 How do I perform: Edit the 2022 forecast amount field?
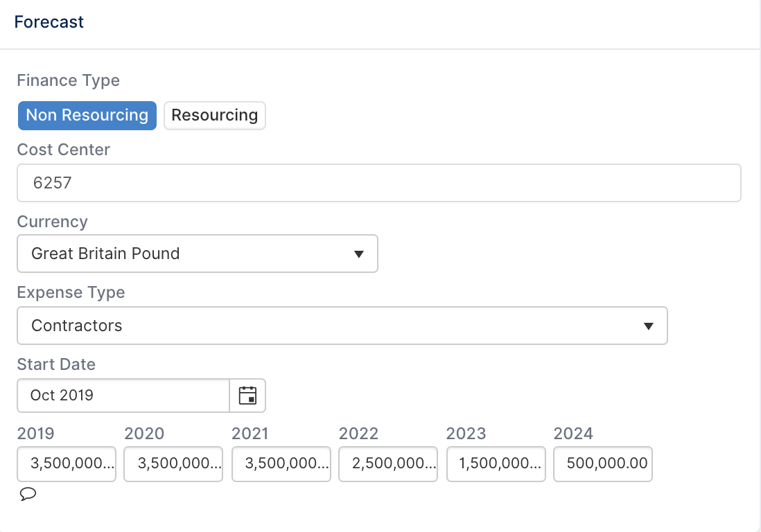[388, 463]
